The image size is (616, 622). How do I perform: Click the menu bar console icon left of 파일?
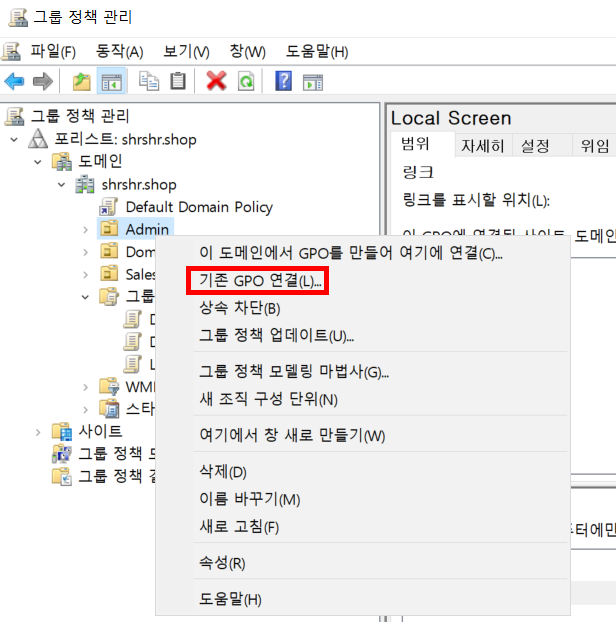pos(12,52)
